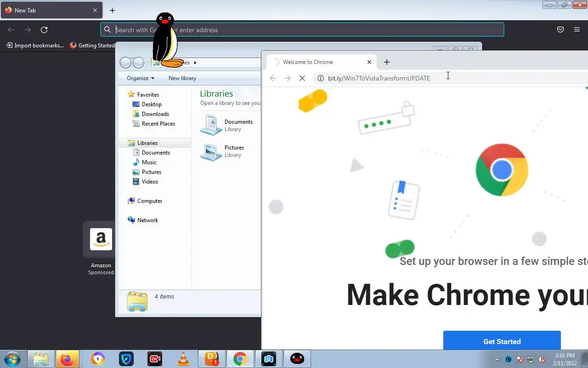The image size is (588, 368).
Task: Open a new tab in Chrome
Action: [387, 62]
